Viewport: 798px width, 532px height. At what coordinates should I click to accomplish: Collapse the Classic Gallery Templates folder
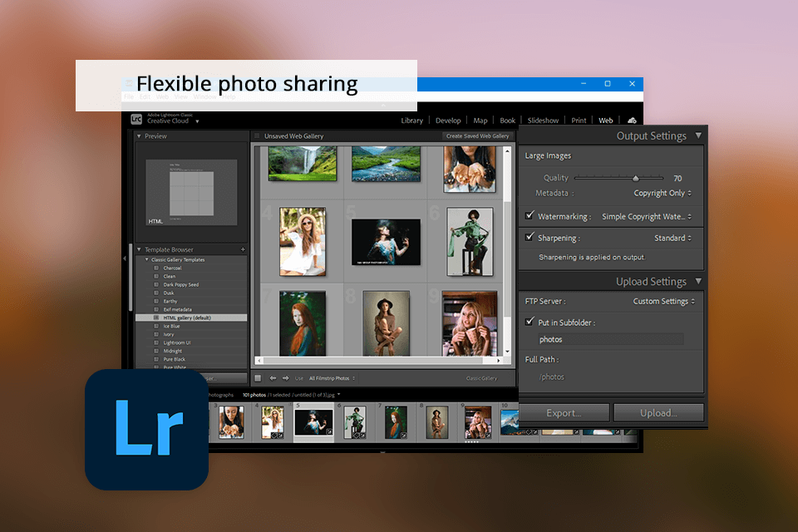147,259
